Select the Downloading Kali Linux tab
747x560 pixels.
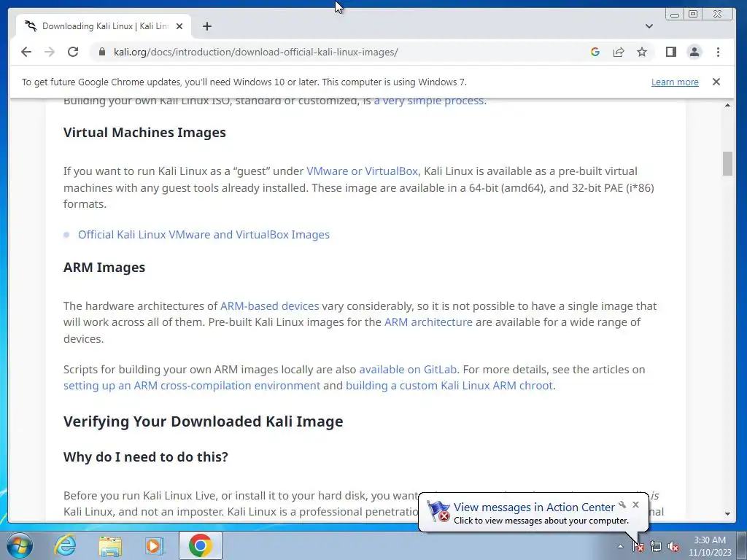click(104, 26)
